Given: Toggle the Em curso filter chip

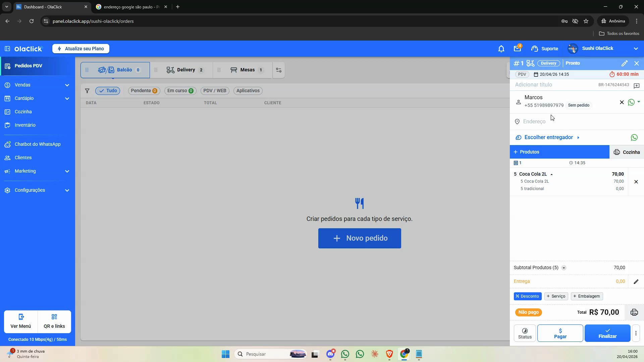Looking at the screenshot, I should (180, 91).
